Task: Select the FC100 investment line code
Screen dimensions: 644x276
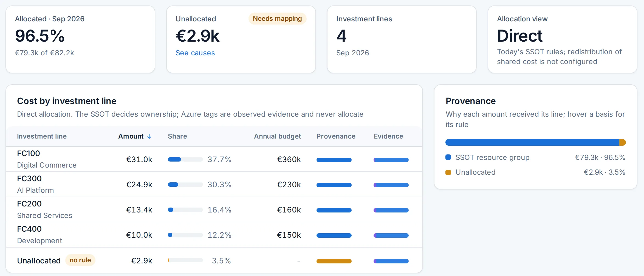Action: tap(29, 153)
